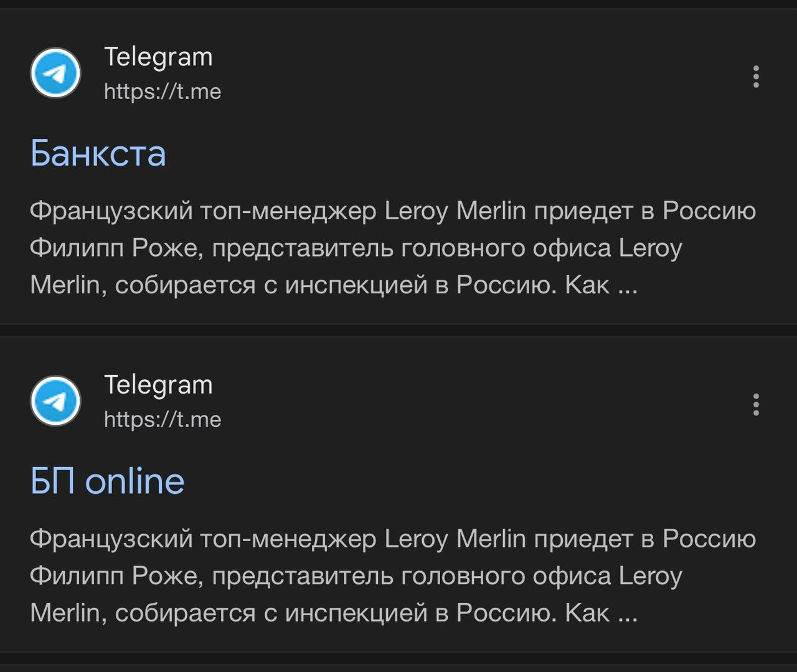Screen dimensions: 797x672
Task: Click the "Telegram" site name above БП online
Action: point(158,385)
